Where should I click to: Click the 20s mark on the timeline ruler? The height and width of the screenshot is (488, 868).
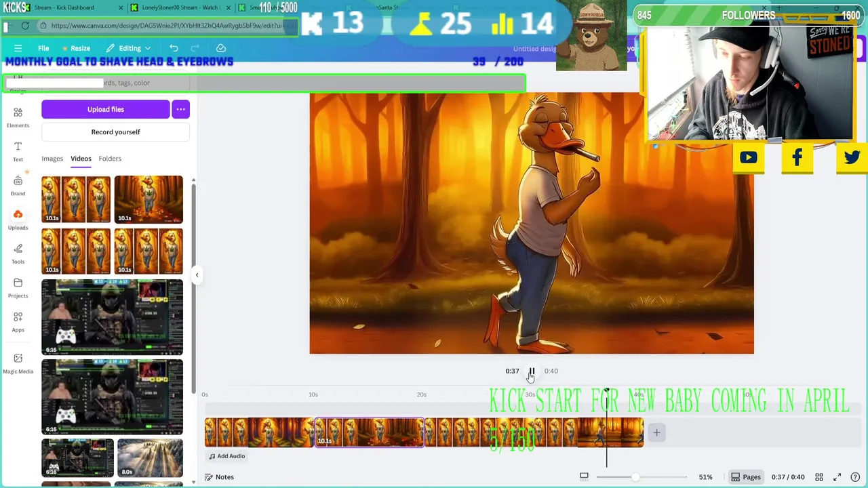[422, 394]
